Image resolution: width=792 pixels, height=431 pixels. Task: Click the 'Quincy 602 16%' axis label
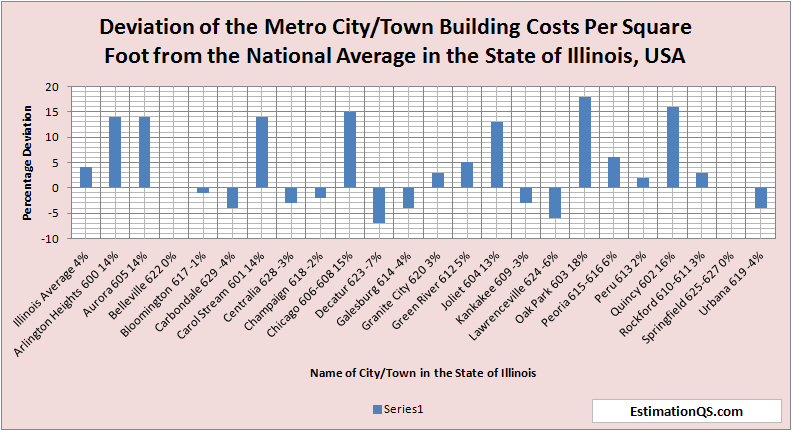[x=643, y=284]
